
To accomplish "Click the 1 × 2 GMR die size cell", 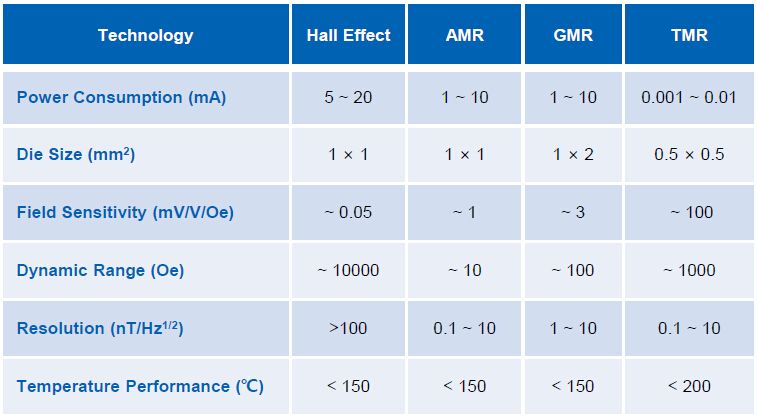I will (x=573, y=155).
